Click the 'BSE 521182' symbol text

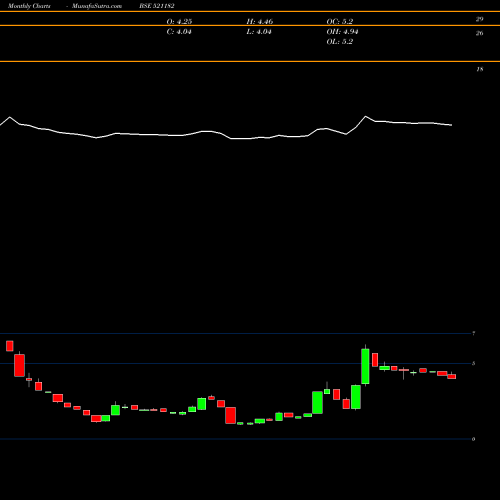(x=157, y=6)
